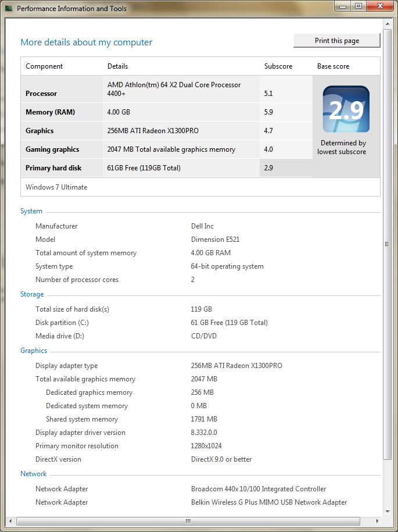Click the graphics subscore 4.7
This screenshot has height=532, width=398.
[268, 131]
